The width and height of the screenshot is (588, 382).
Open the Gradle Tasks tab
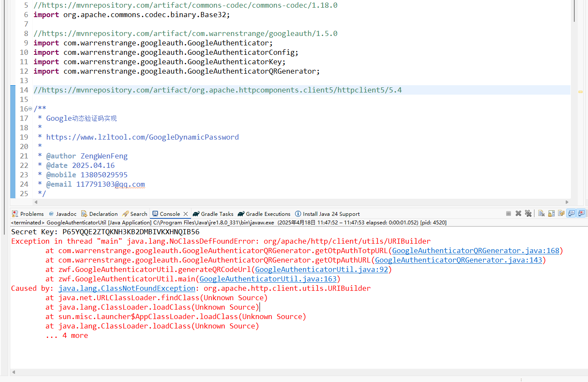(x=213, y=214)
